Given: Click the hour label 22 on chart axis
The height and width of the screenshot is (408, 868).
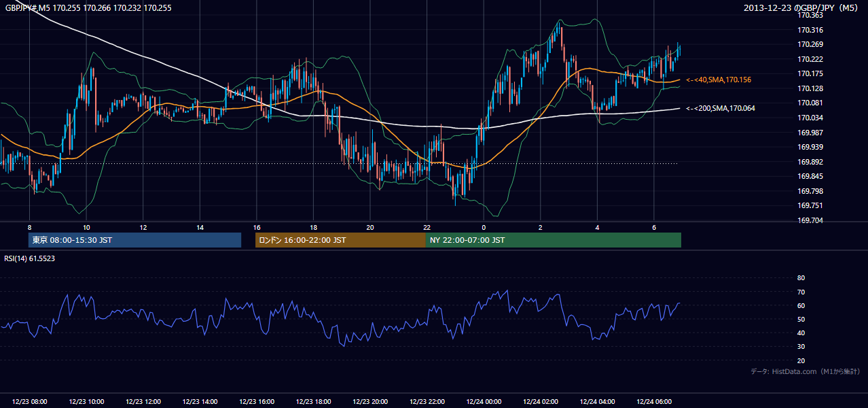Looking at the screenshot, I should point(427,227).
